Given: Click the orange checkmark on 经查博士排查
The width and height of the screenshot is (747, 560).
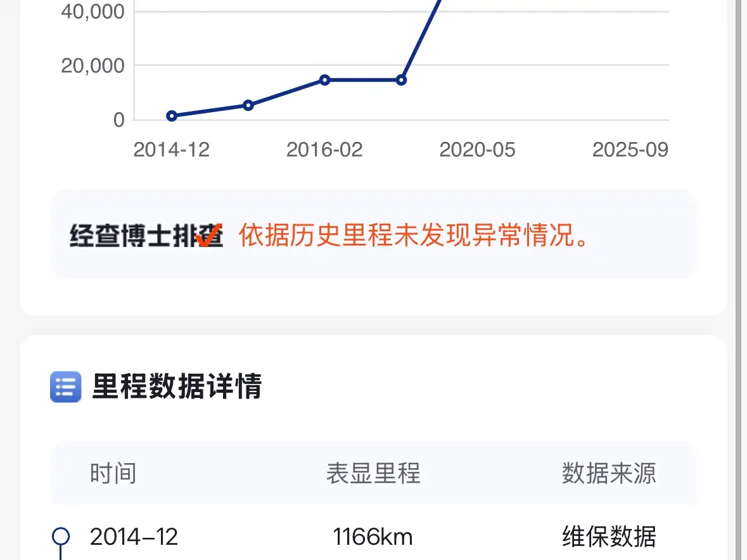Looking at the screenshot, I should [x=208, y=235].
